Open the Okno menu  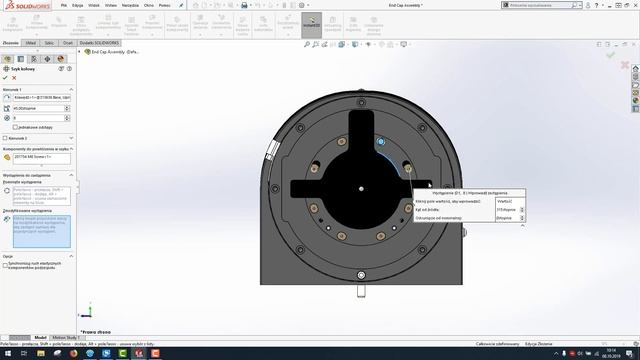[149, 6]
